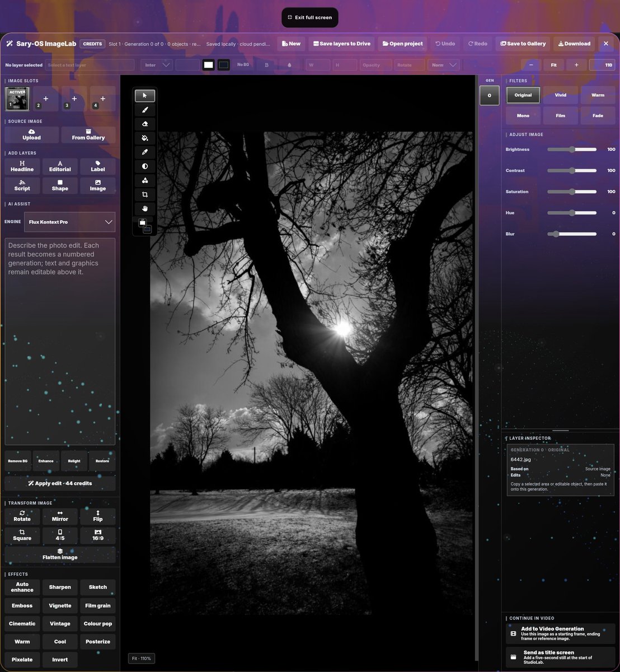Click the background color swatch in tool strip
The width and height of the screenshot is (620, 672).
tap(148, 229)
